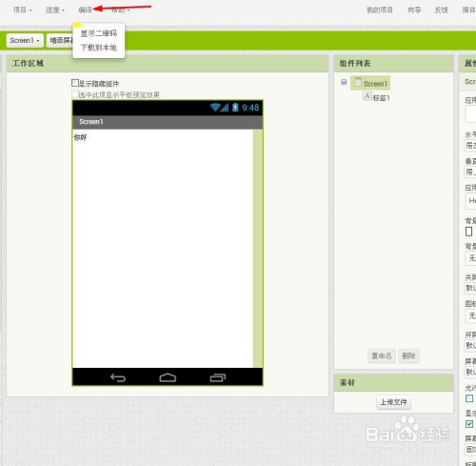Select the 你好 label in the preview

point(80,137)
